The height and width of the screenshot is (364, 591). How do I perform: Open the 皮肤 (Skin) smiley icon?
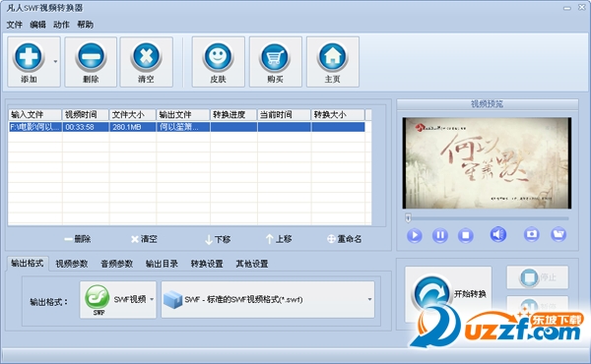click(218, 57)
